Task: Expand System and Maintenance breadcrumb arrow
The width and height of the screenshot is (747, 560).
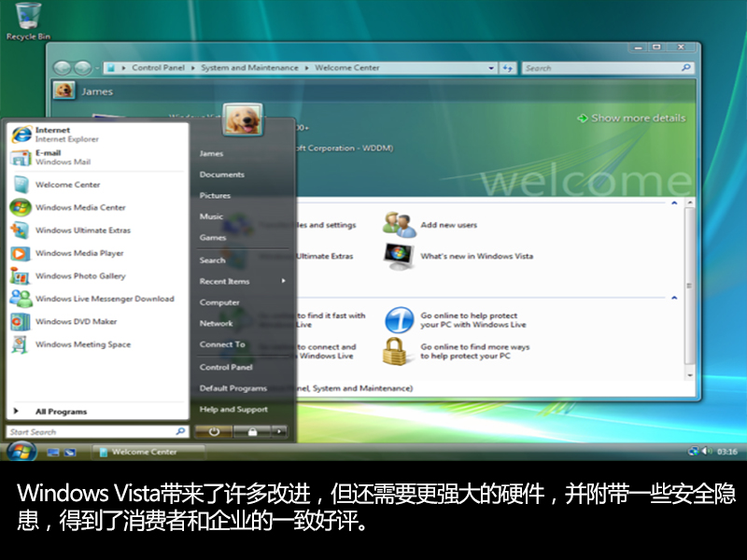Action: (307, 68)
